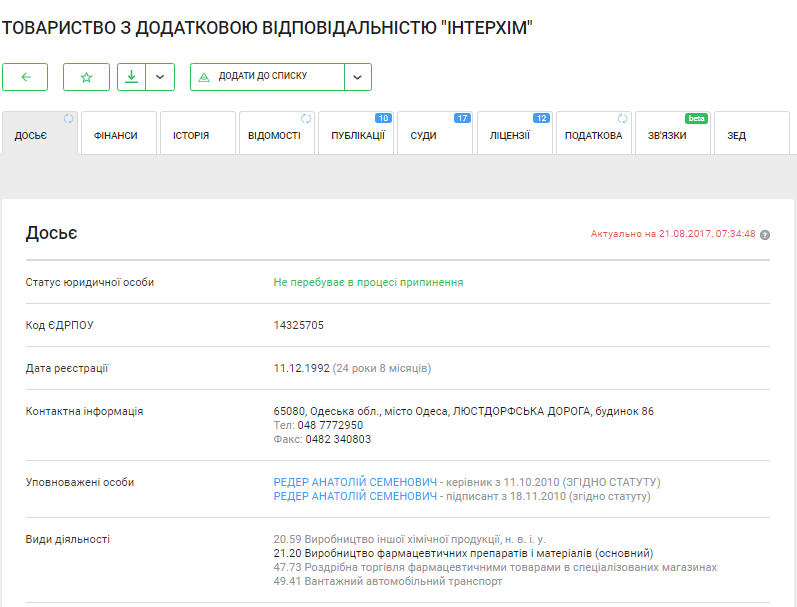Image resolution: width=797 pixels, height=607 pixels.
Task: Open the Публікації tab
Action: point(357,136)
